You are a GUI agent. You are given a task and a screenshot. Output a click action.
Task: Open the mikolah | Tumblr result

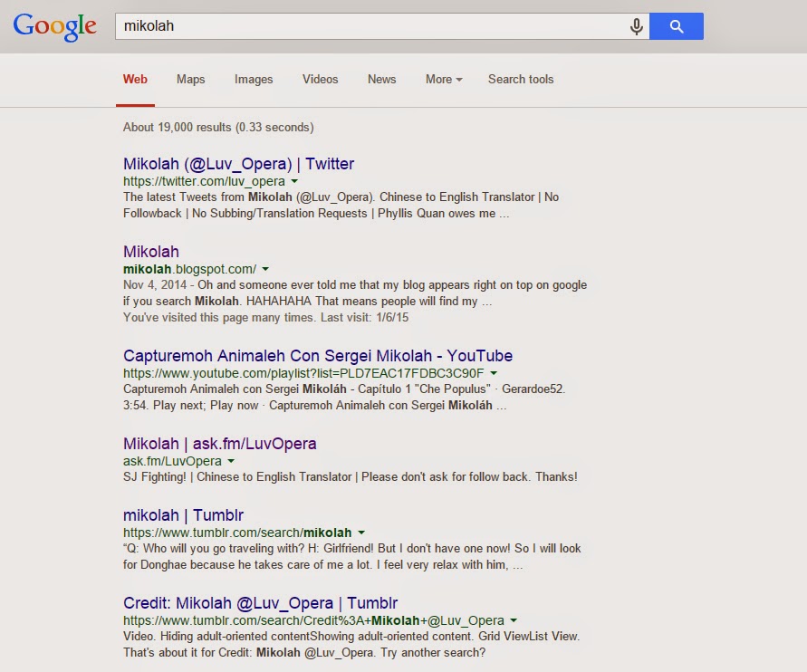[183, 515]
